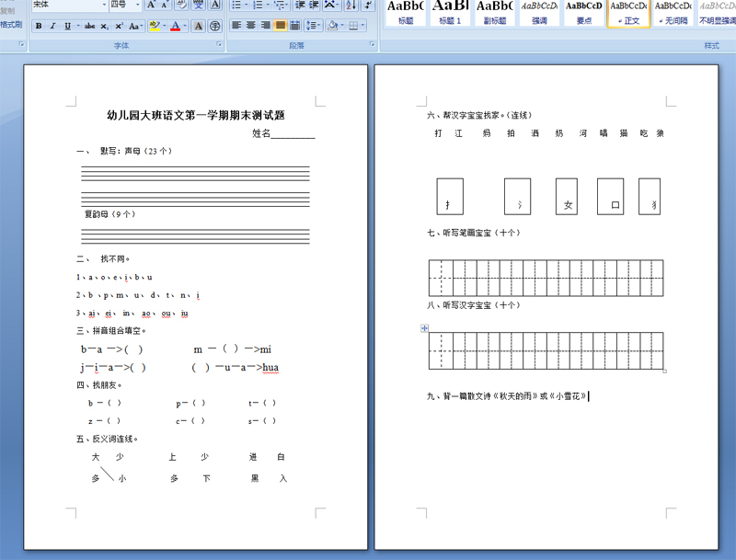Click the justify alignment icon

click(281, 26)
